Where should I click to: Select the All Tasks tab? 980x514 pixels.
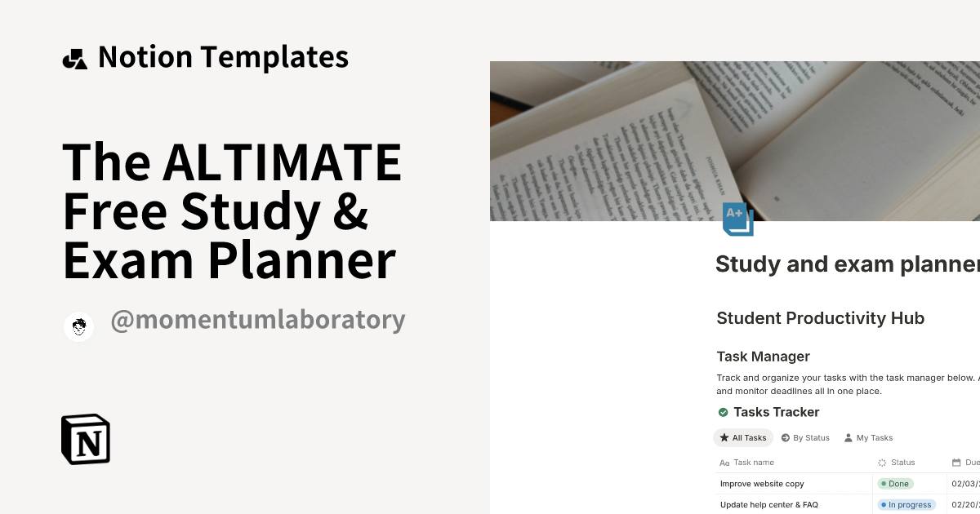point(743,437)
